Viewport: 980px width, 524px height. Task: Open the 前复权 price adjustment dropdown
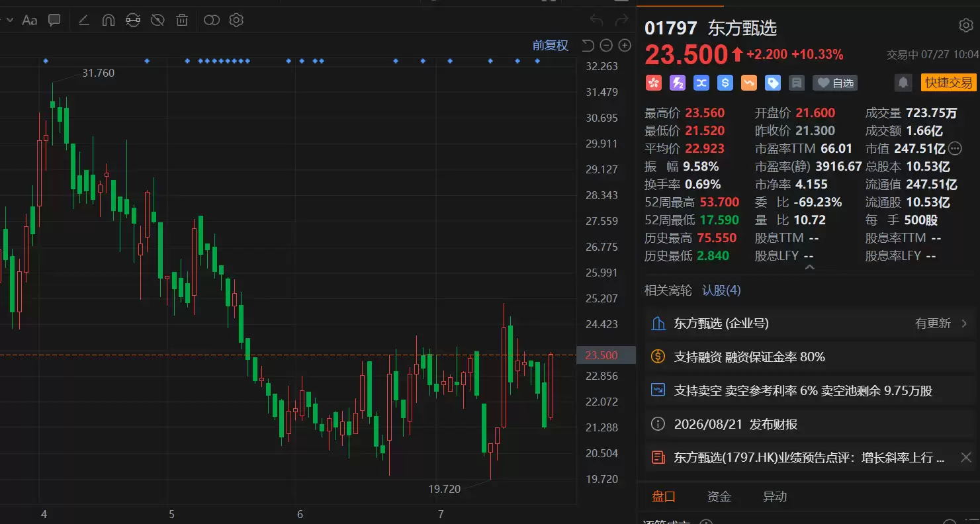coord(551,46)
